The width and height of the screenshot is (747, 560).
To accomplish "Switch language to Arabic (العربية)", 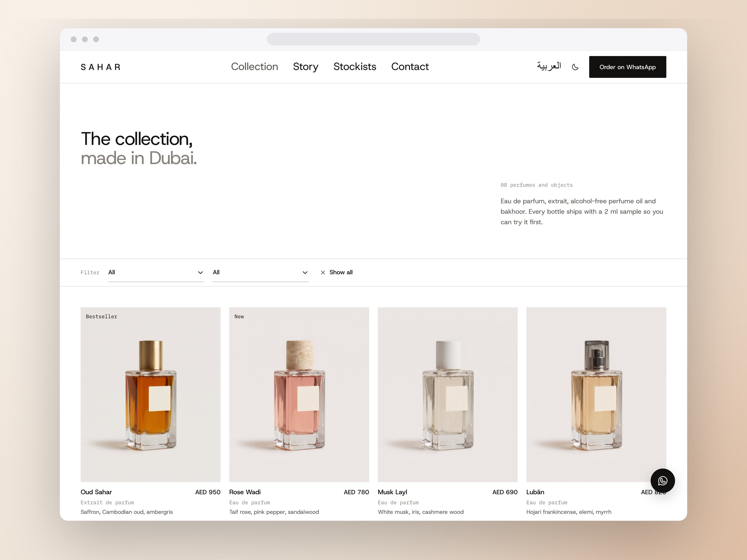I will click(x=549, y=66).
